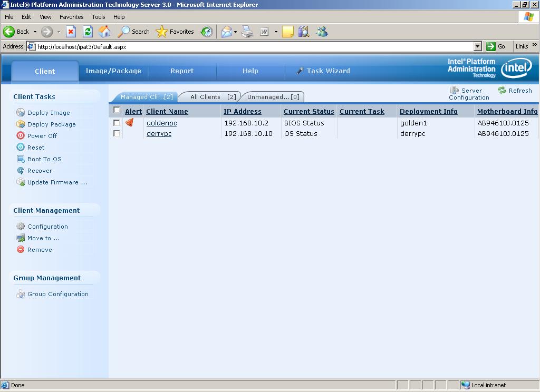The width and height of the screenshot is (540, 392).
Task: Open the address bar dropdown
Action: click(478, 46)
